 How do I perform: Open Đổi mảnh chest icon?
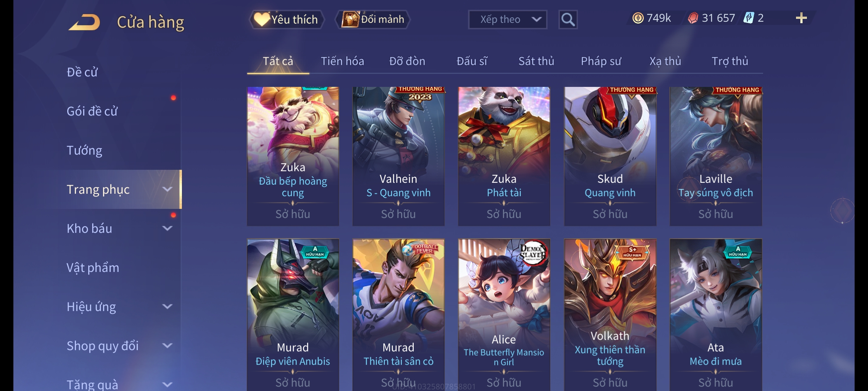click(350, 19)
